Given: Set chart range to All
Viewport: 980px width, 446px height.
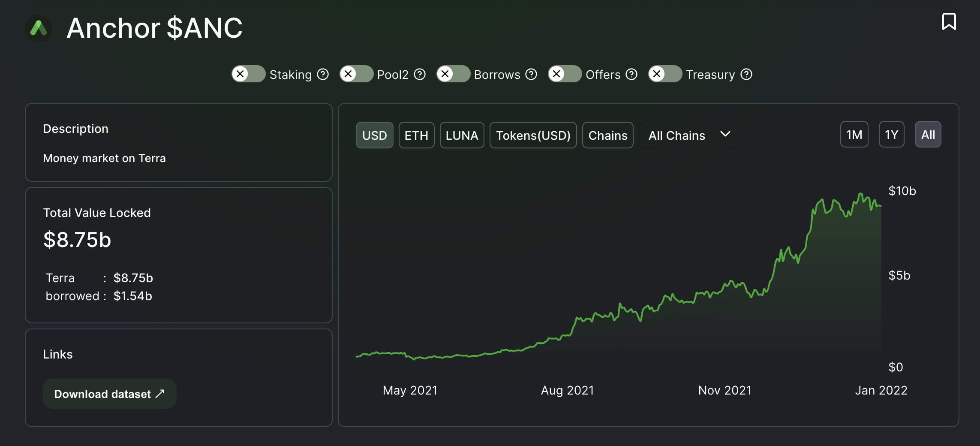Looking at the screenshot, I should [928, 134].
